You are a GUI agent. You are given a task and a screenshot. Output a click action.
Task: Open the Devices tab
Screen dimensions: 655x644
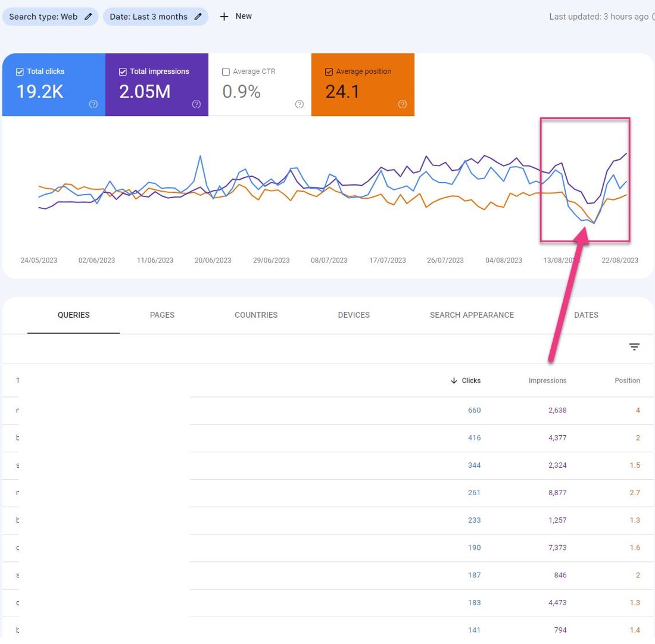point(354,315)
